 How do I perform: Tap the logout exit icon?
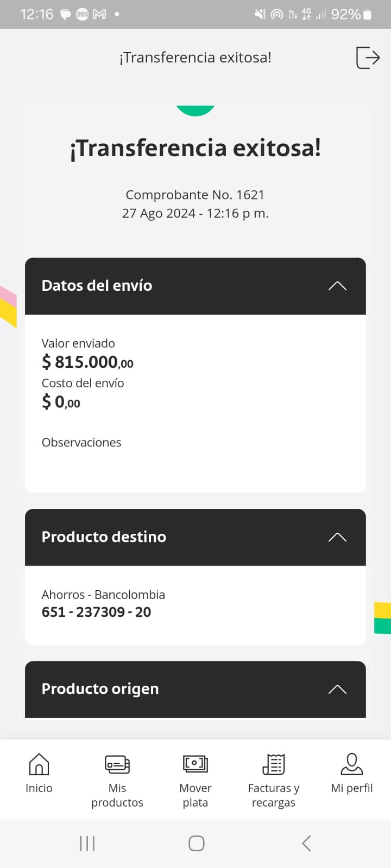point(367,58)
